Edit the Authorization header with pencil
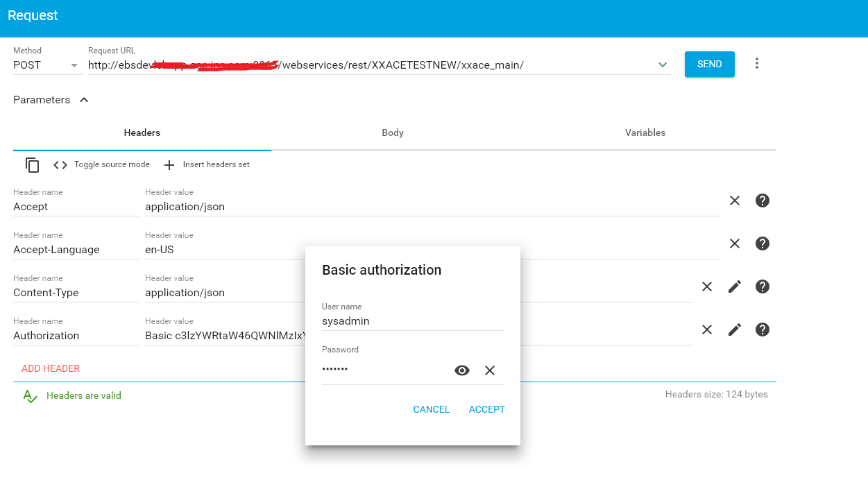The width and height of the screenshot is (868, 496). pos(735,330)
